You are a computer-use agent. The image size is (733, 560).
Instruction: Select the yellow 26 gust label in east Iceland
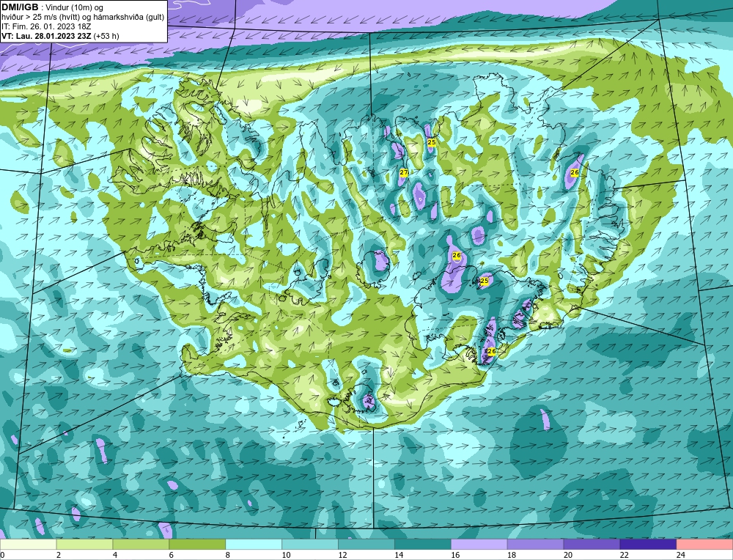575,172
